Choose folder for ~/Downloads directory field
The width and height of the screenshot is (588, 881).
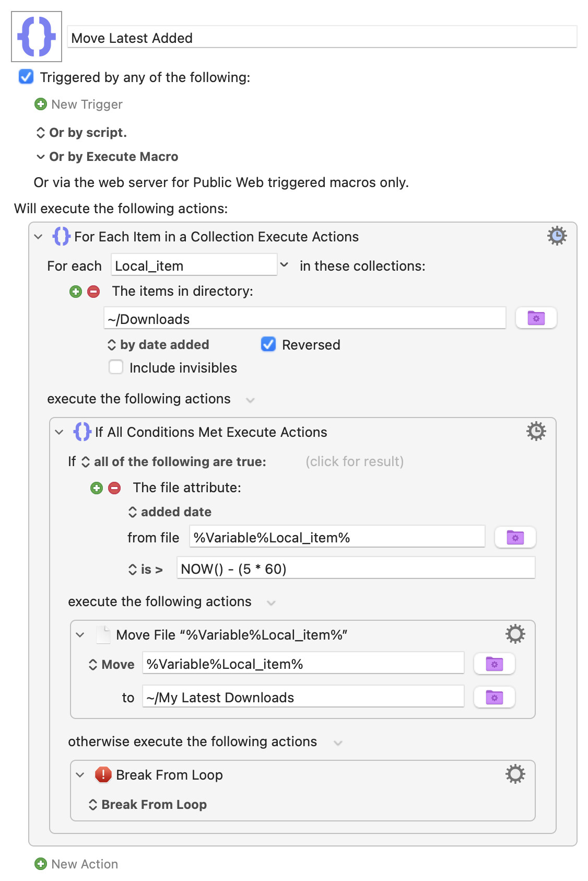(x=536, y=318)
